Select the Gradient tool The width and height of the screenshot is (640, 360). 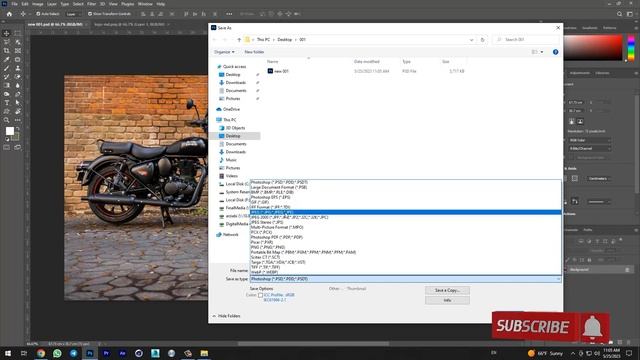pyautogui.click(x=7, y=85)
